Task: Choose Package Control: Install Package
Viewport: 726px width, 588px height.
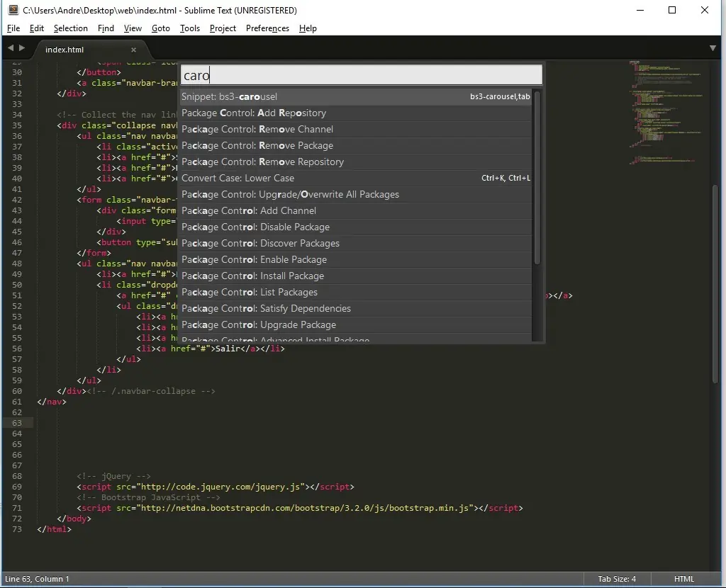Action: [x=356, y=276]
